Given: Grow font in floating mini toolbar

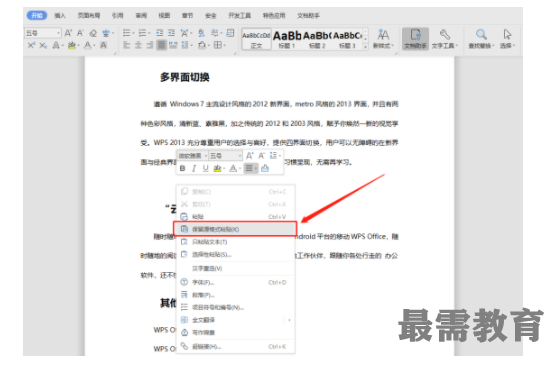Looking at the screenshot, I should (249, 156).
